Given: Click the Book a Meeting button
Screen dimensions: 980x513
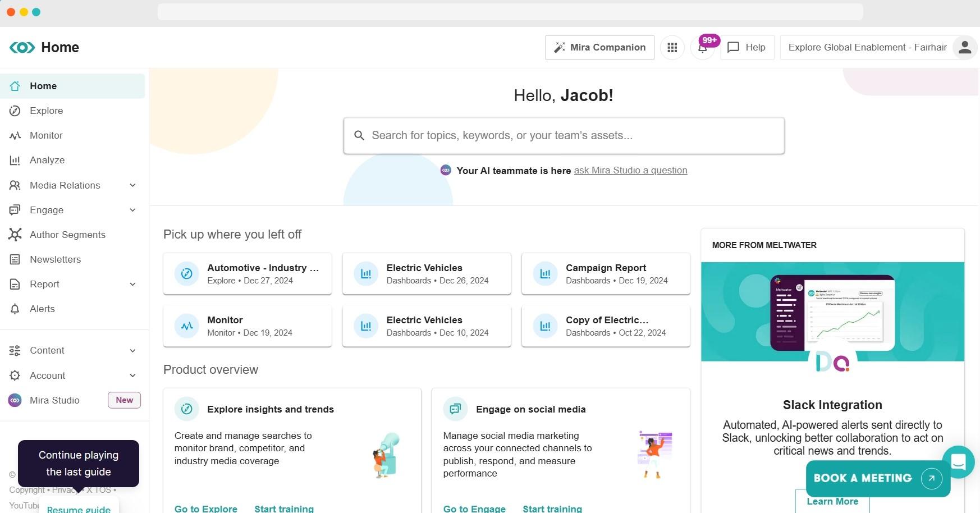Looking at the screenshot, I should [878, 478].
